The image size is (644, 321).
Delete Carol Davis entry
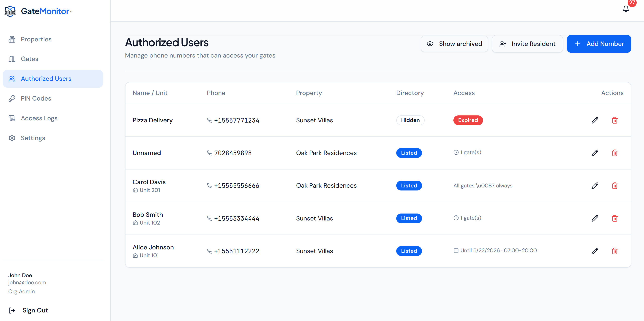point(614,186)
